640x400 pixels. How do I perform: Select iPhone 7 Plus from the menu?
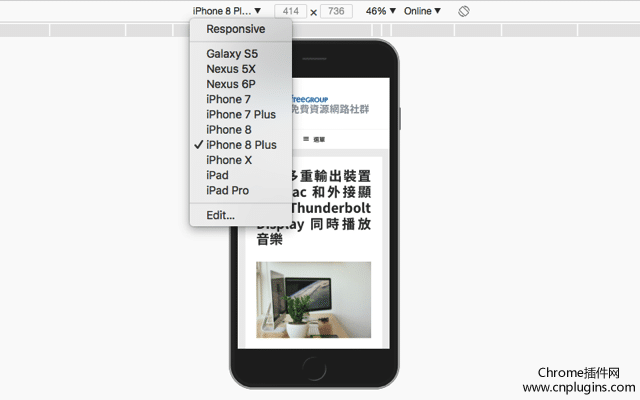241,114
